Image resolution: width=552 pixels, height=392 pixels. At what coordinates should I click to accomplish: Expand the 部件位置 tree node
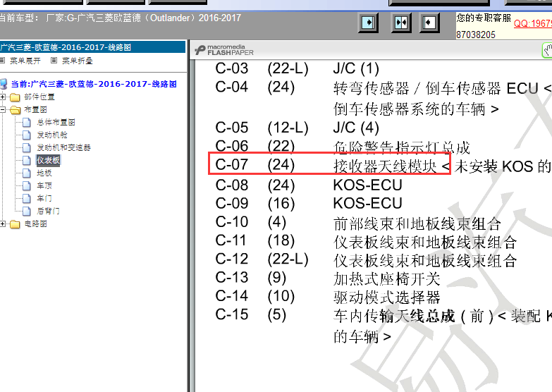(x=4, y=97)
